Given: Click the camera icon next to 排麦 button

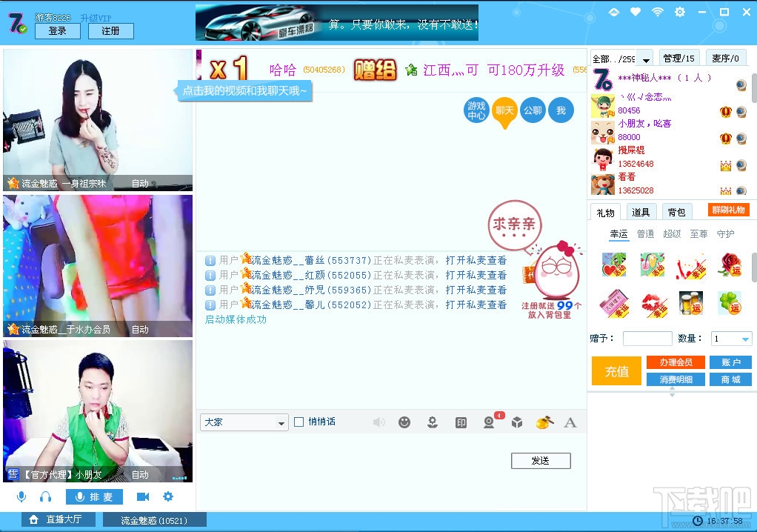Looking at the screenshot, I should (143, 496).
